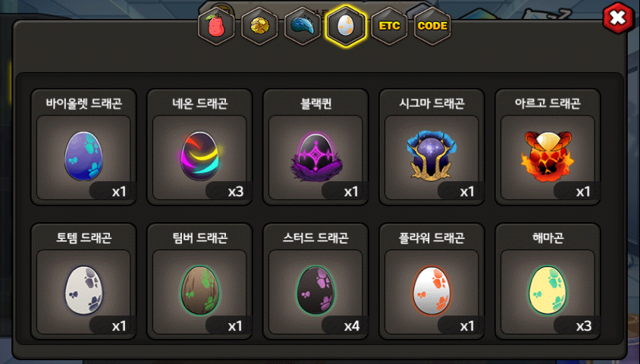Select the 플라워 드래곤 orange-spotted egg
This screenshot has height=364, width=640.
pyautogui.click(x=431, y=290)
